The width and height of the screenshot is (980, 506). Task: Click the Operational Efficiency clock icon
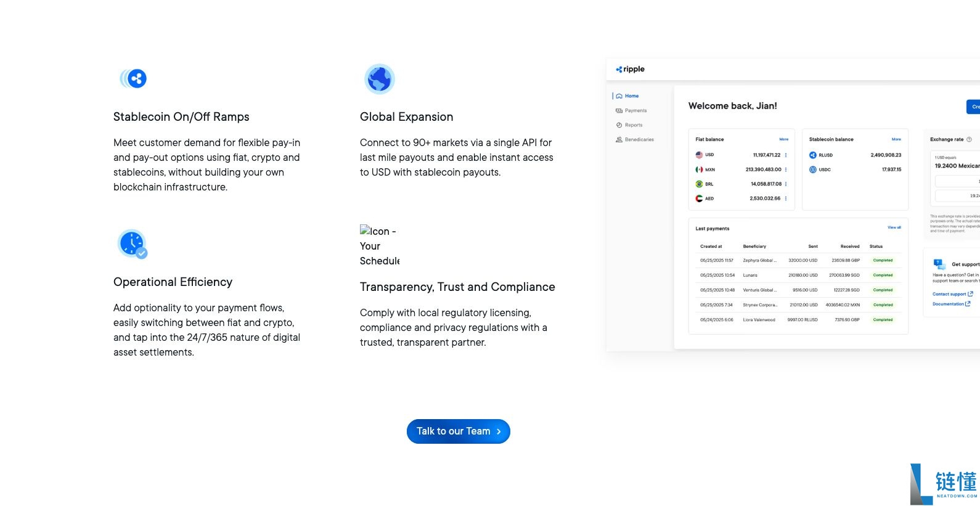coord(133,244)
